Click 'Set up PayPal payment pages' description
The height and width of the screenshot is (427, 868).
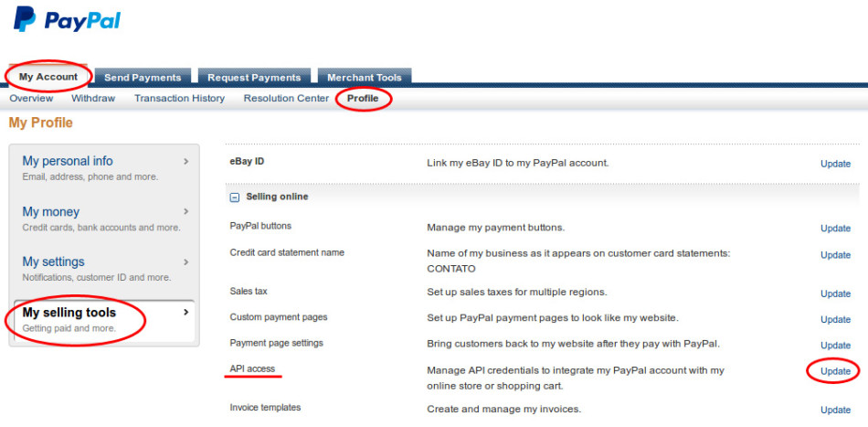[x=553, y=318]
